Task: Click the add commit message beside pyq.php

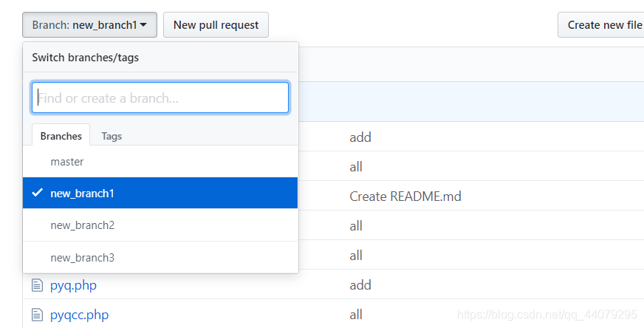Action: (360, 285)
